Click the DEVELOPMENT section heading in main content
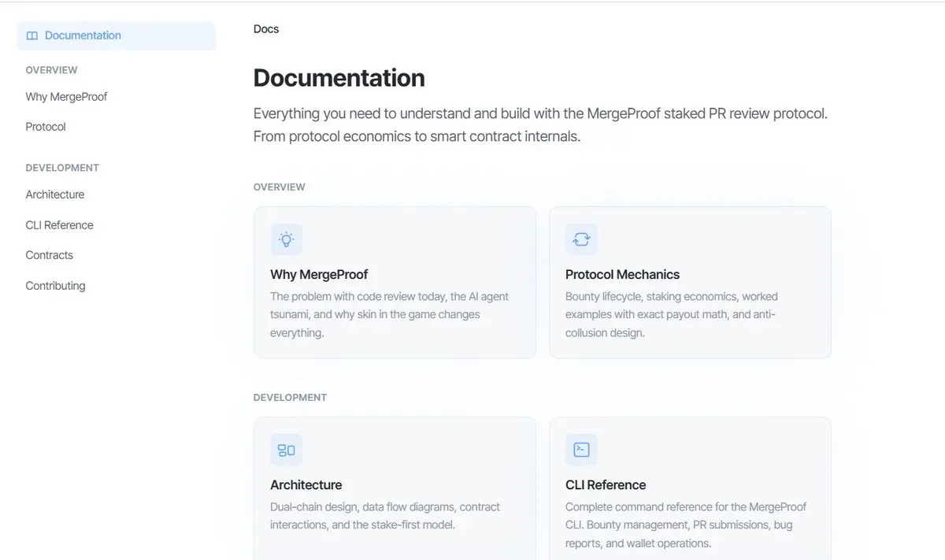Image resolution: width=945 pixels, height=560 pixels. (x=290, y=397)
